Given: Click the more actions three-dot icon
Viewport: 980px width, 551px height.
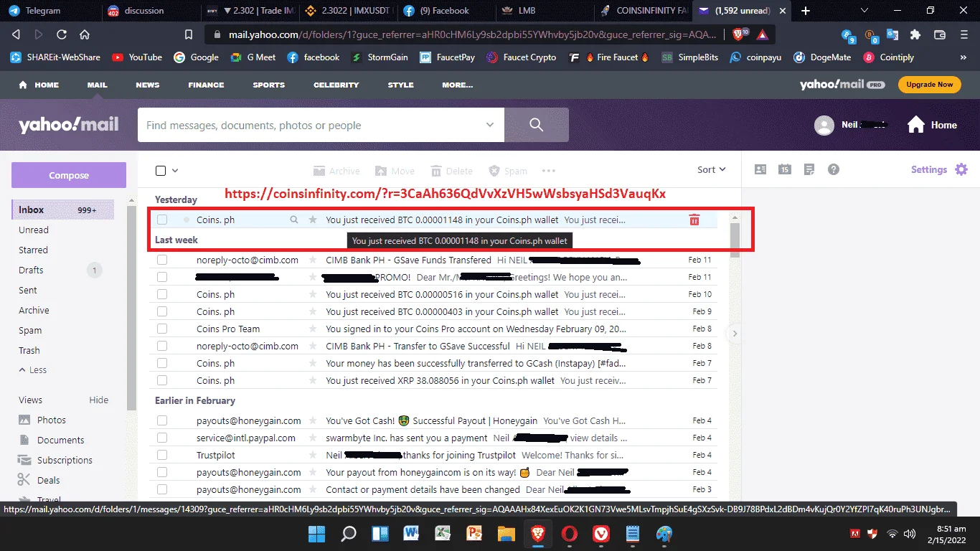Looking at the screenshot, I should 549,171.
